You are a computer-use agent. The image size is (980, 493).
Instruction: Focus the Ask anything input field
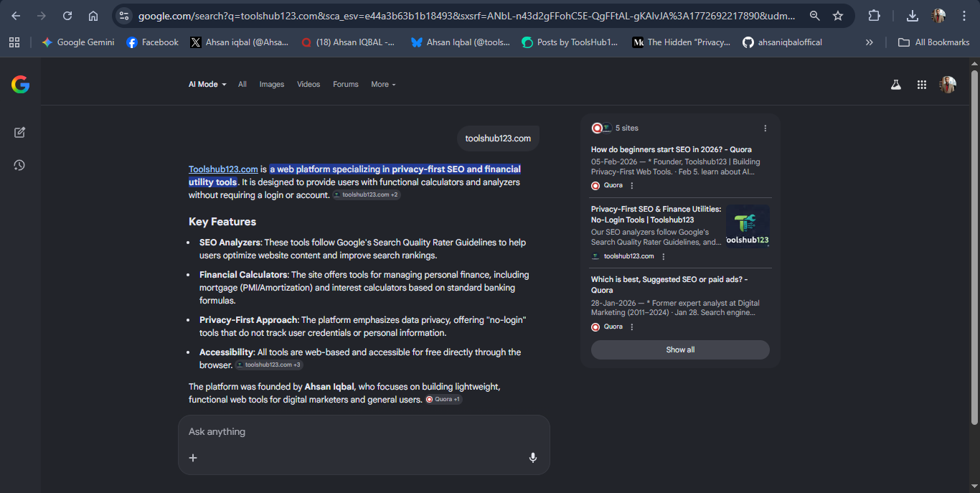(364, 432)
